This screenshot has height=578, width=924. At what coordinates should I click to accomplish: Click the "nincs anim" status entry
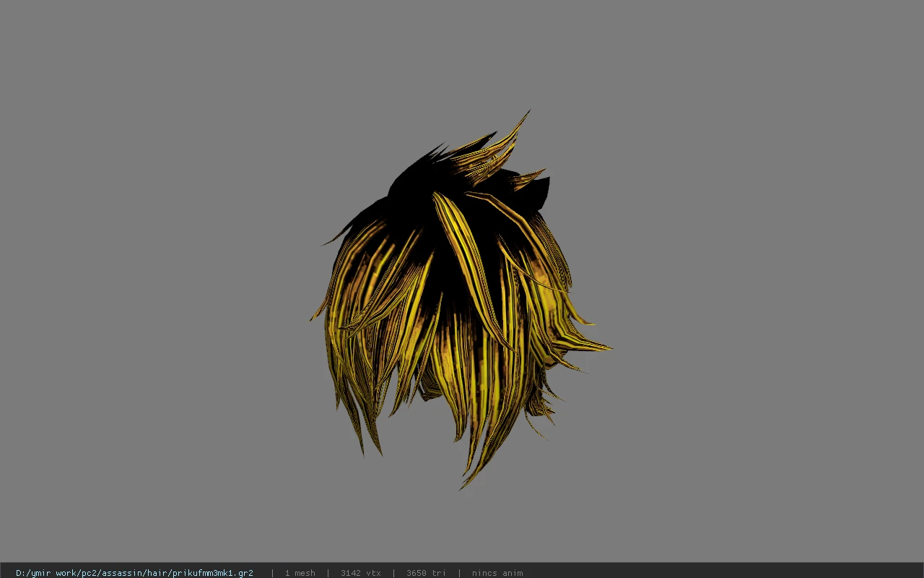tap(497, 573)
